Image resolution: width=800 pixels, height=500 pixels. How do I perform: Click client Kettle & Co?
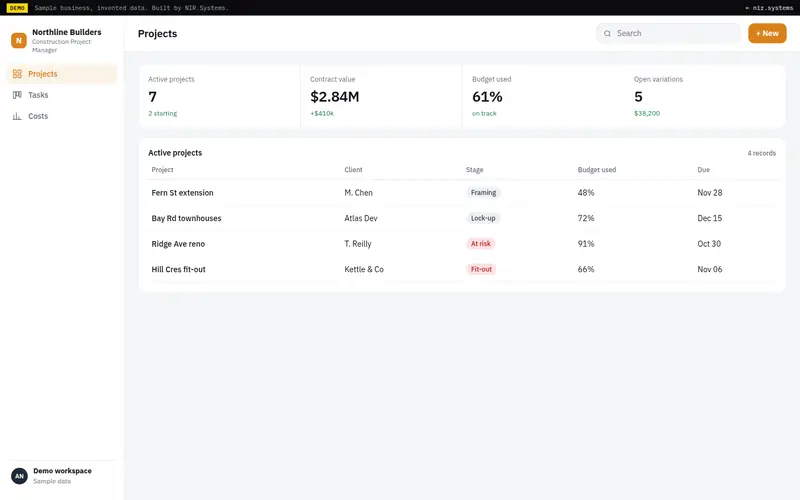[x=364, y=269]
